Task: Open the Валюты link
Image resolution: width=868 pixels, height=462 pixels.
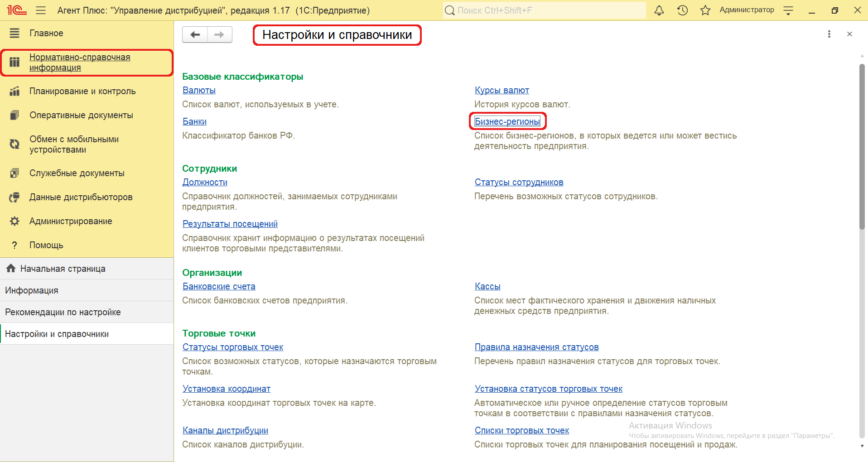Action: click(x=199, y=90)
